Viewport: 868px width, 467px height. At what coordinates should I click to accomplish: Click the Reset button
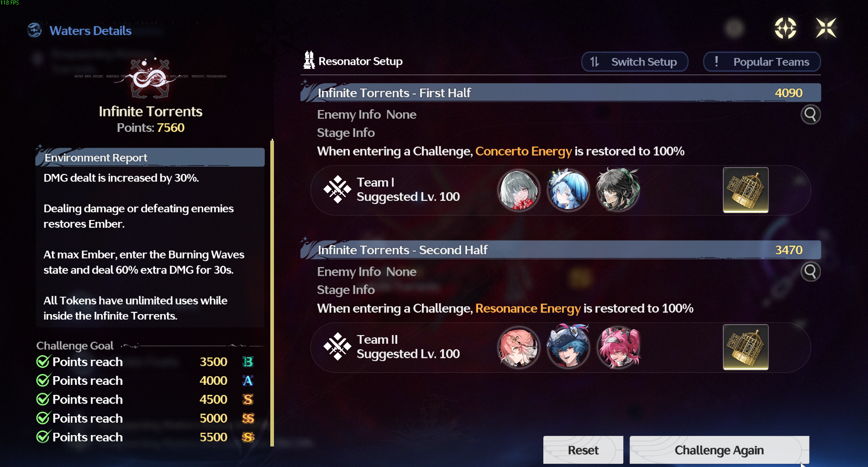coord(583,450)
